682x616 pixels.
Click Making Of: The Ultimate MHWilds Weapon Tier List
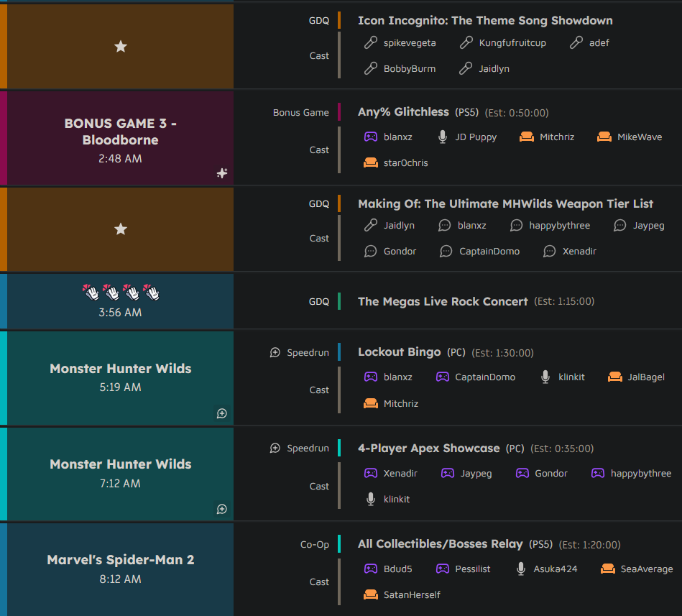tap(505, 203)
